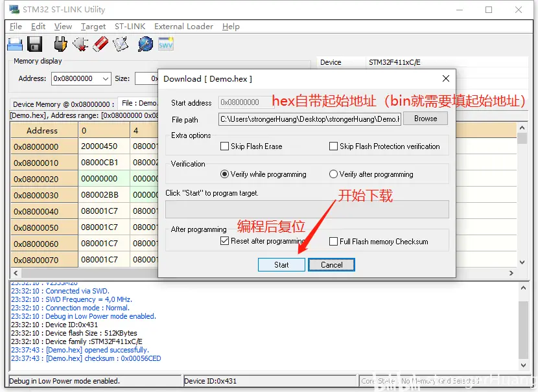
Task: Click the Size input field
Action: click(146, 78)
